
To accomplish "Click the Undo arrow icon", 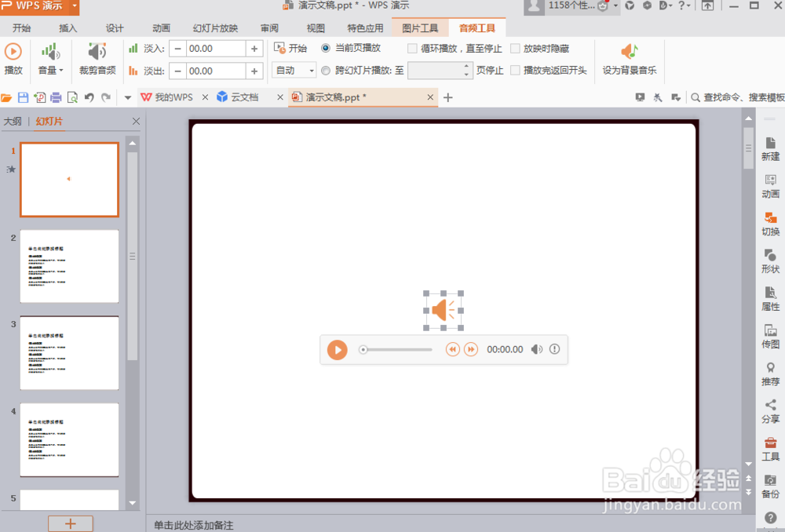I will (89, 97).
